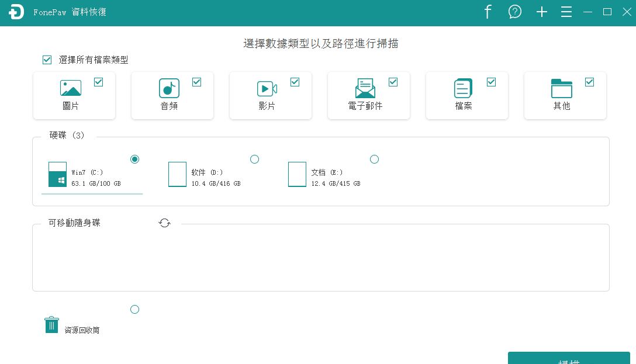Click the 其他 folder icon

[562, 88]
